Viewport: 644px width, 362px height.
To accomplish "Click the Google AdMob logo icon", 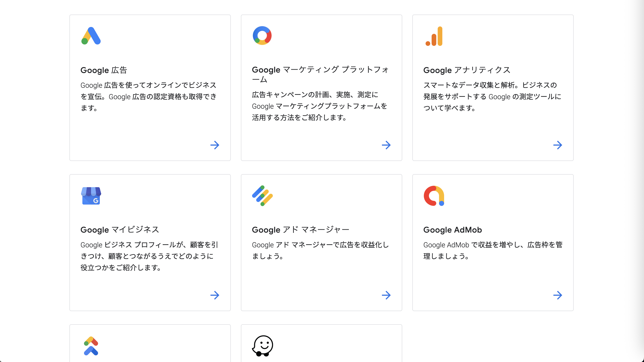I will (434, 196).
